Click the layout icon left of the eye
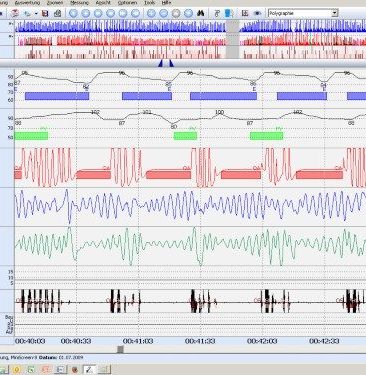This screenshot has height=375, width=366. [245, 13]
